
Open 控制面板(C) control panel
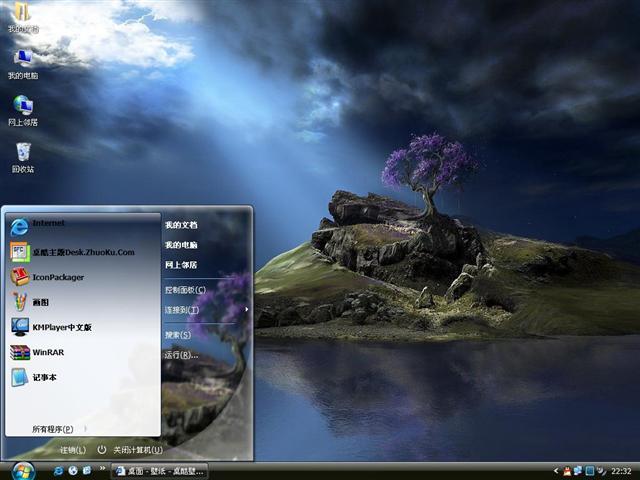click(185, 290)
